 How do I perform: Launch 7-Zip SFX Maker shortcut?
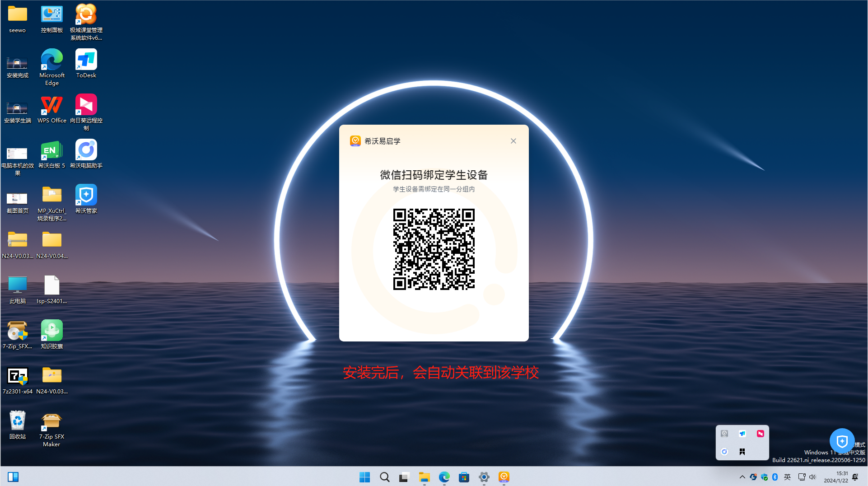(52, 429)
